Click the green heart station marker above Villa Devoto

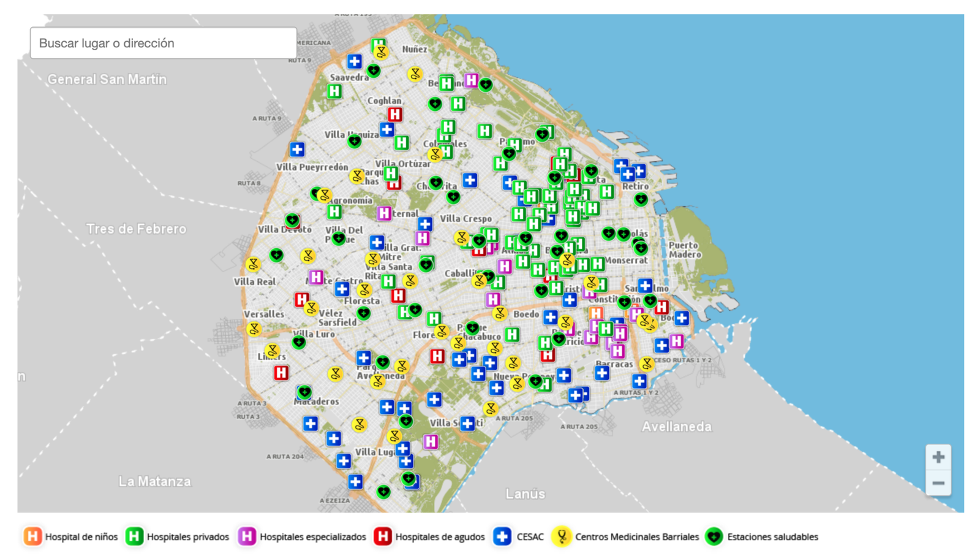(292, 219)
